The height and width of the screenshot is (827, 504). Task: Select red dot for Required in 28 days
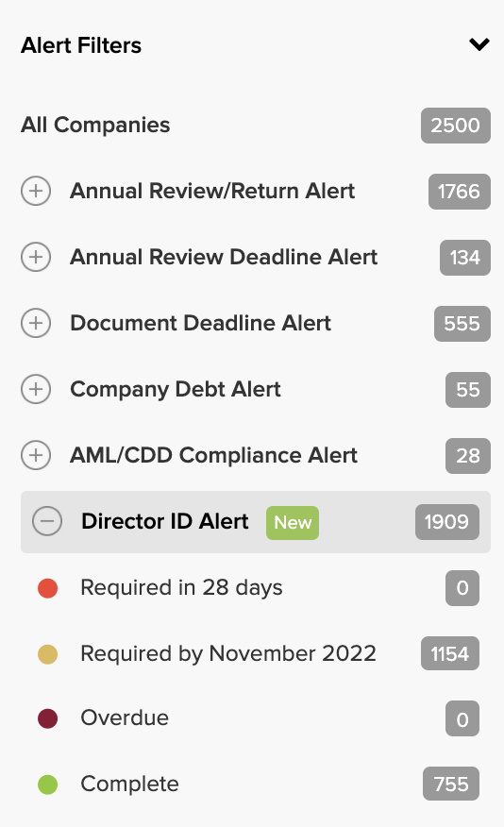point(47,588)
